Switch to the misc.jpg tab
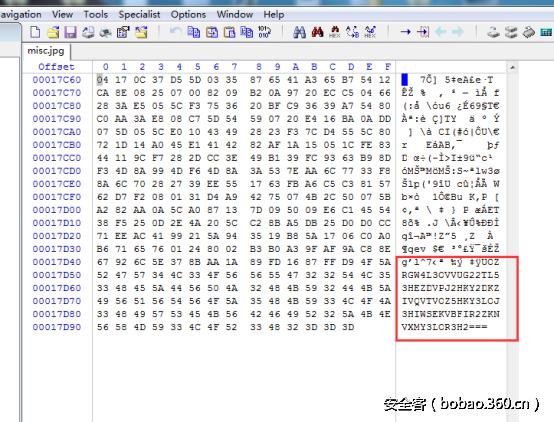554x422 pixels. [46, 51]
